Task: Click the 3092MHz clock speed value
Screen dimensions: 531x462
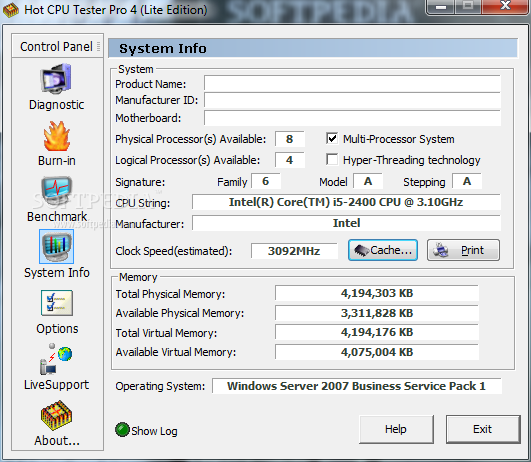Action: [x=294, y=251]
